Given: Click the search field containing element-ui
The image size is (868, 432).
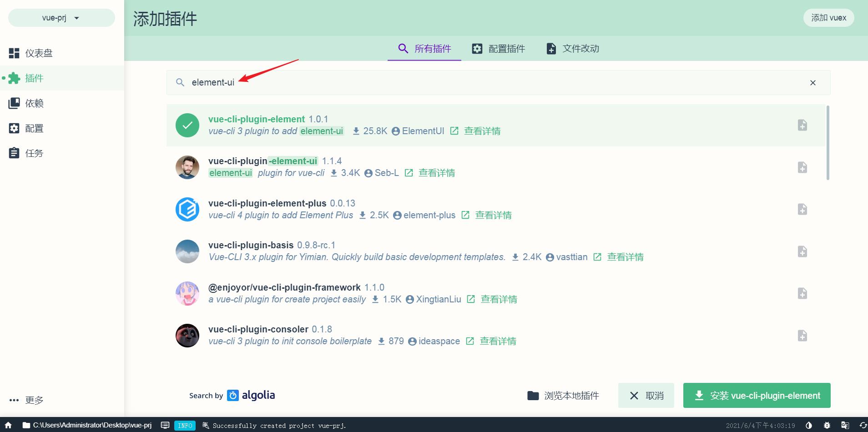Looking at the screenshot, I should pos(498,82).
